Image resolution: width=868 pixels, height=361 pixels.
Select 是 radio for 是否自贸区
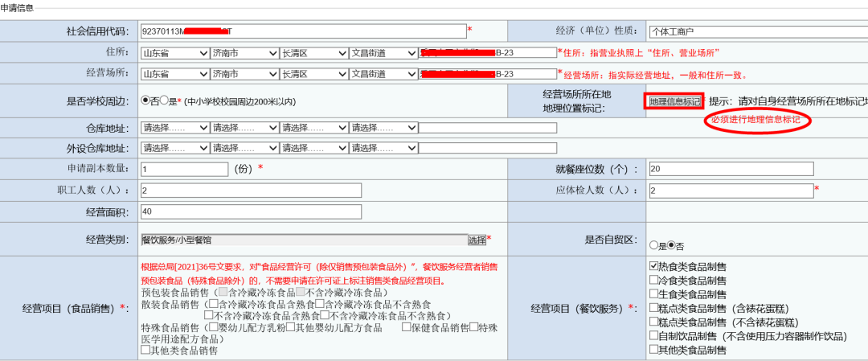(x=653, y=245)
